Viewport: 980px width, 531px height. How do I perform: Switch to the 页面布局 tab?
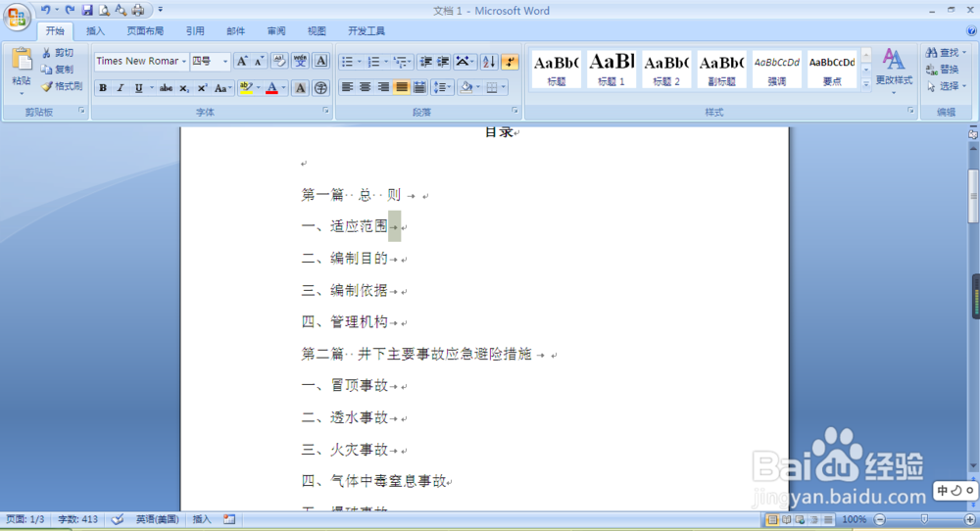point(145,30)
